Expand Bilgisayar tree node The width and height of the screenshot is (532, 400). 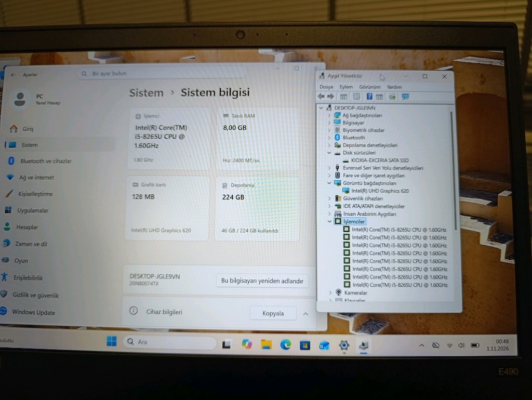pos(329,123)
